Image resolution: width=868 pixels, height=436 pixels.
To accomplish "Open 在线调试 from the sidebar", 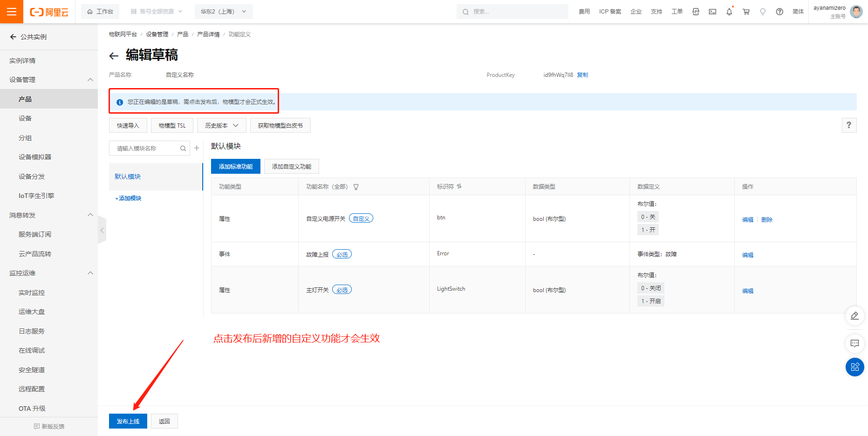I will (x=32, y=350).
